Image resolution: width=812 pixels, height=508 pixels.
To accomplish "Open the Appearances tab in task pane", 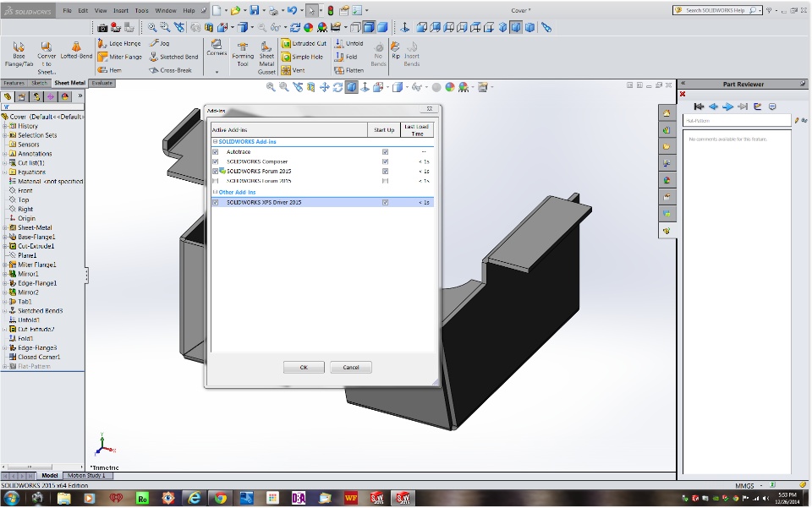I will pyautogui.click(x=667, y=180).
